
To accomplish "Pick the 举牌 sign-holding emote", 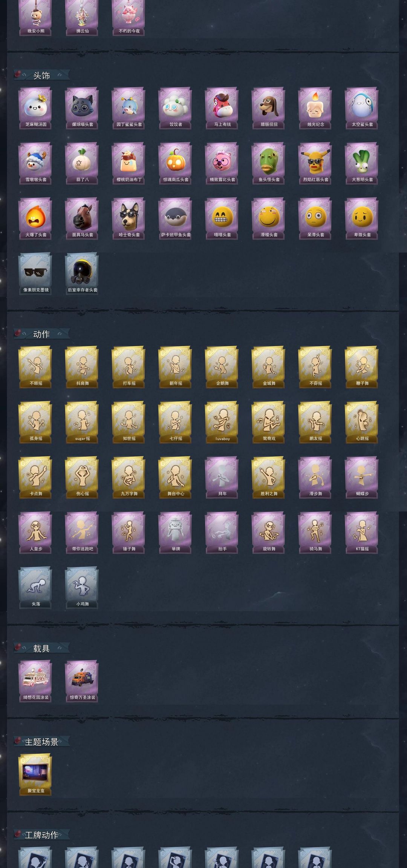I will [x=175, y=533].
